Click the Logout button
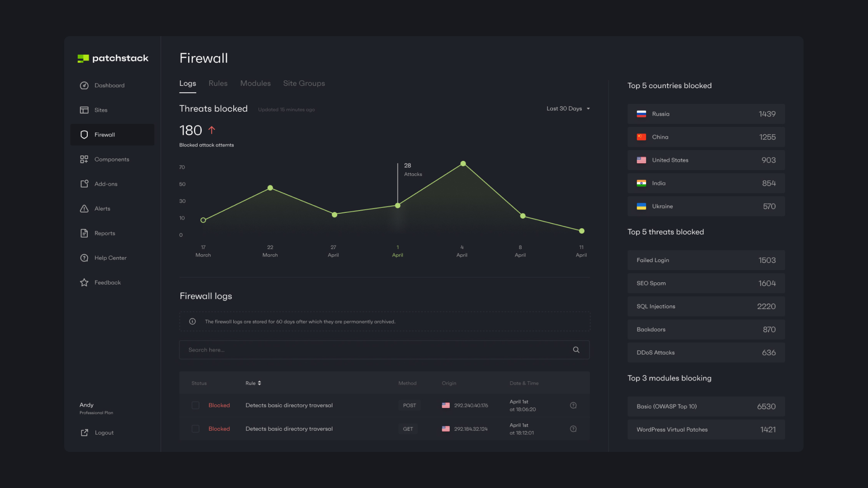Viewport: 868px width, 488px height. [104, 432]
